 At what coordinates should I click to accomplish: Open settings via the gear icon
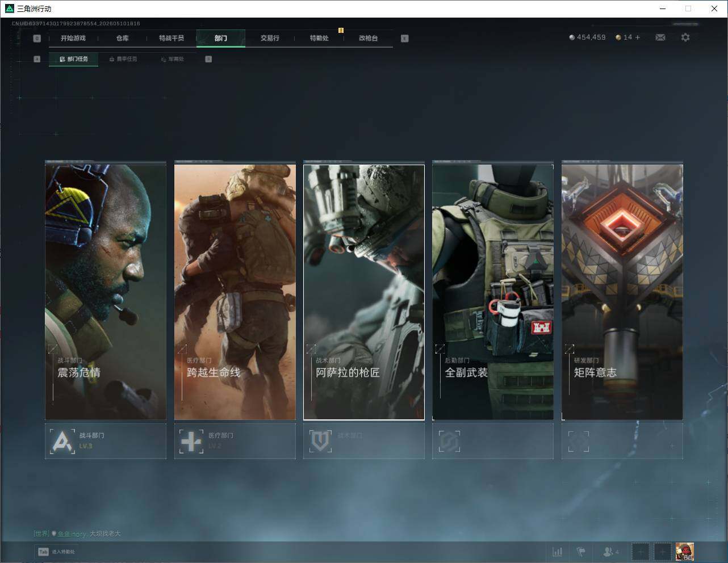685,37
